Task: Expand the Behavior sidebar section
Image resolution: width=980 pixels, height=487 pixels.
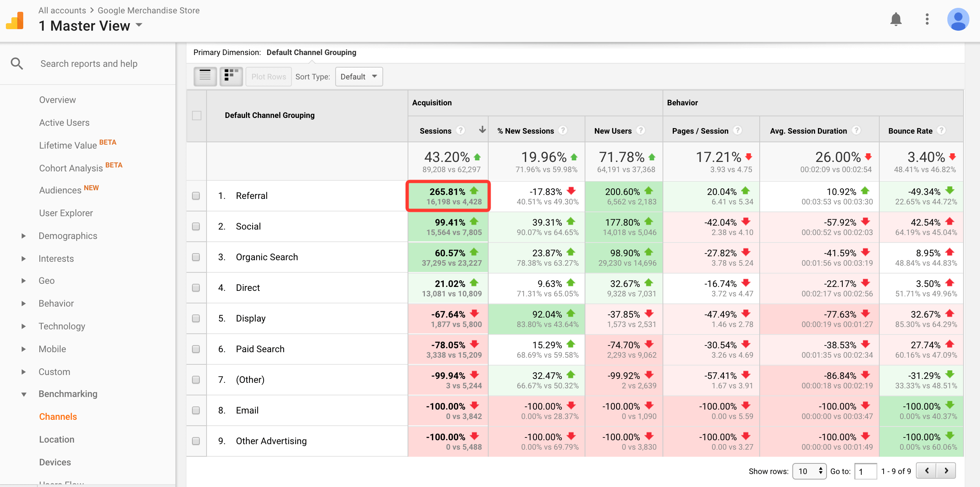Action: coord(24,303)
